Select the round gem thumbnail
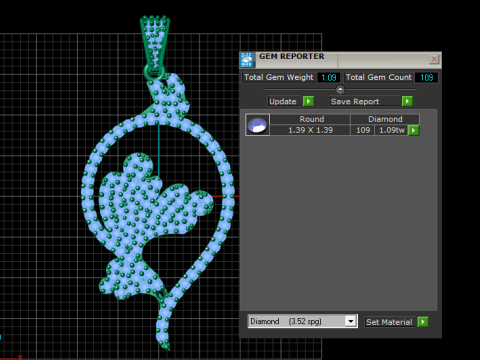The image size is (480, 360). (257, 125)
